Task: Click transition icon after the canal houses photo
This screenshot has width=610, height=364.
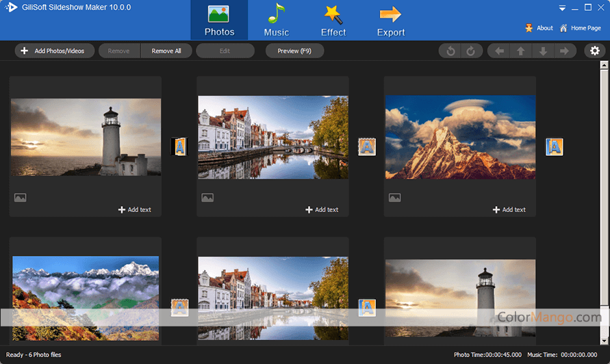Action: click(367, 146)
